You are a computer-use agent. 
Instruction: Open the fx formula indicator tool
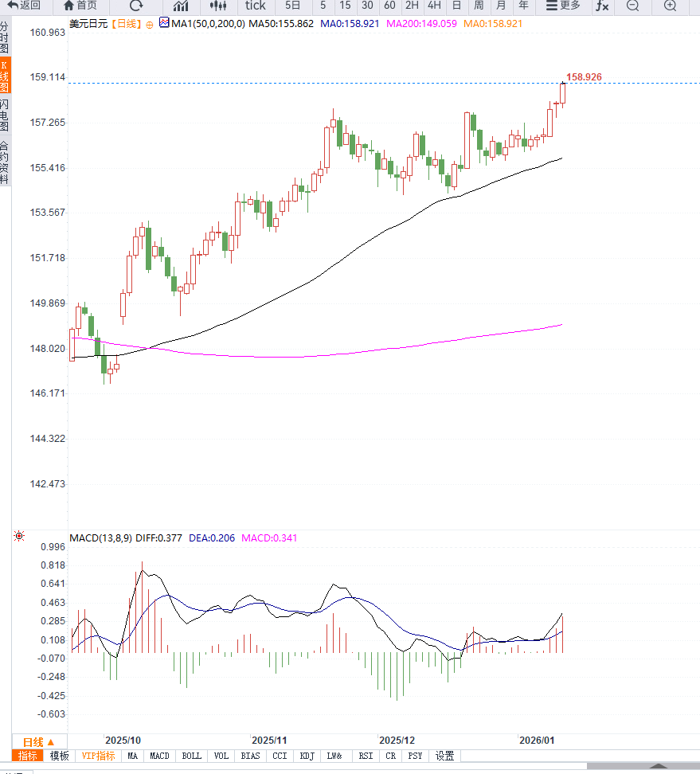point(602,6)
